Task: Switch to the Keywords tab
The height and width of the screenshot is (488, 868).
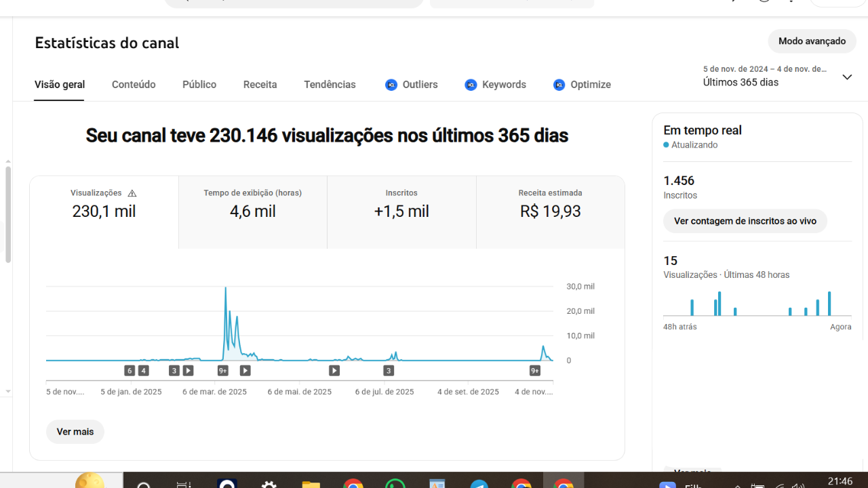Action: [496, 85]
